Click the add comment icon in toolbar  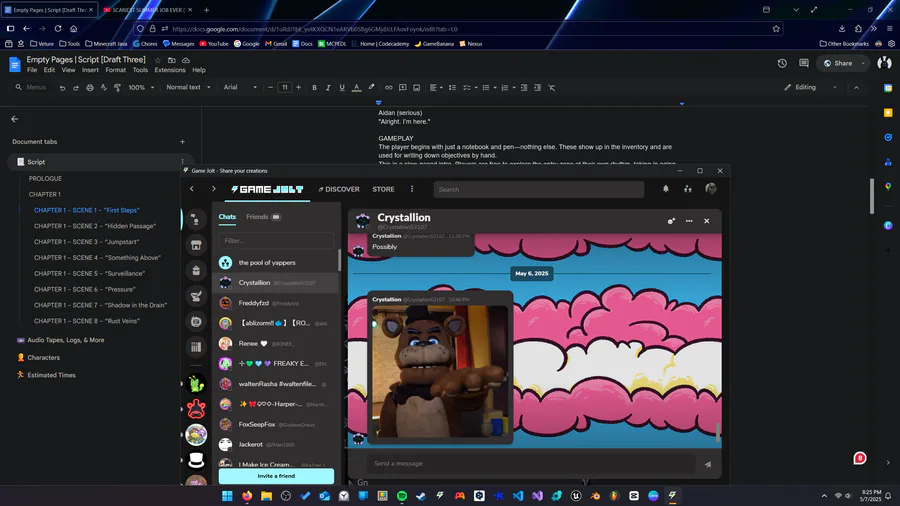pos(402,87)
